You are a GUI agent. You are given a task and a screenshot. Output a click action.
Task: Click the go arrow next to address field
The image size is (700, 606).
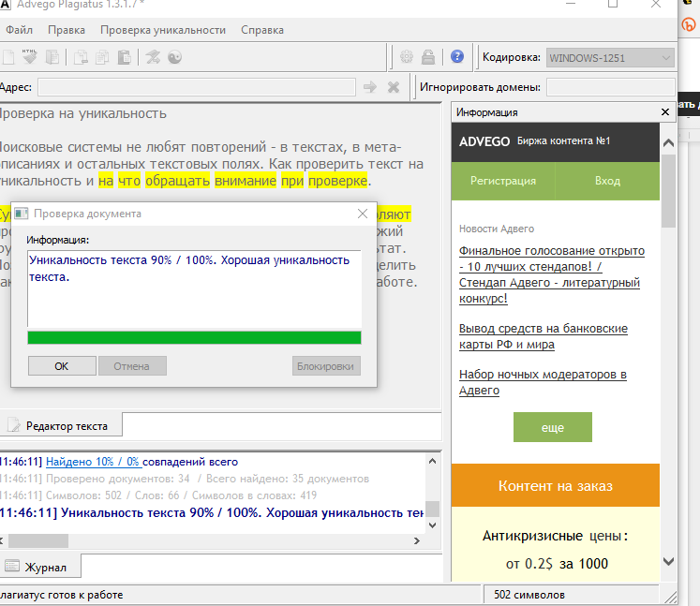370,87
